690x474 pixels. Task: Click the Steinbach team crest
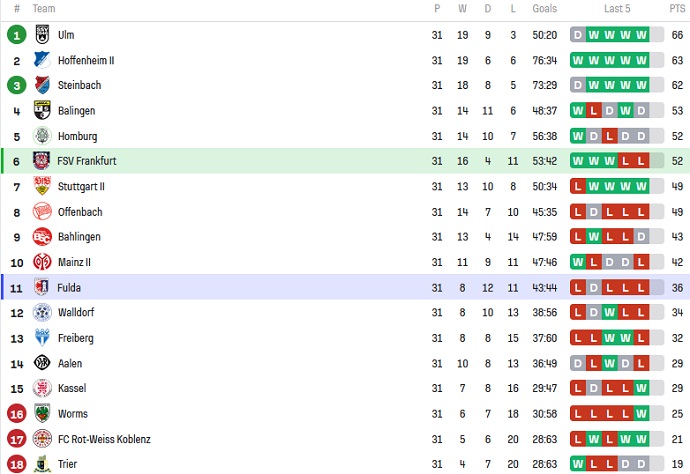(x=42, y=85)
